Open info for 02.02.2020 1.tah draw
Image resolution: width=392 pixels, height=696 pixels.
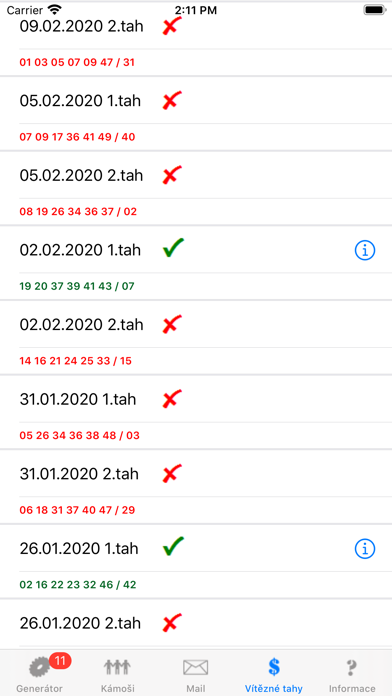click(x=365, y=251)
